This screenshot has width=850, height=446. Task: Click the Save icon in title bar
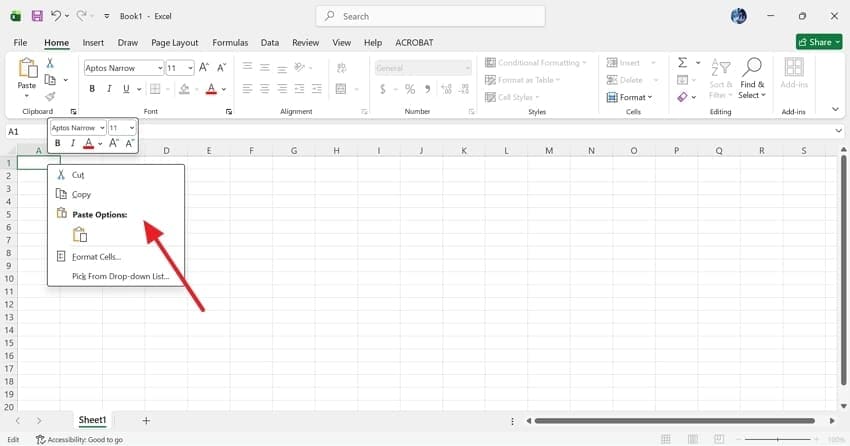coord(37,16)
